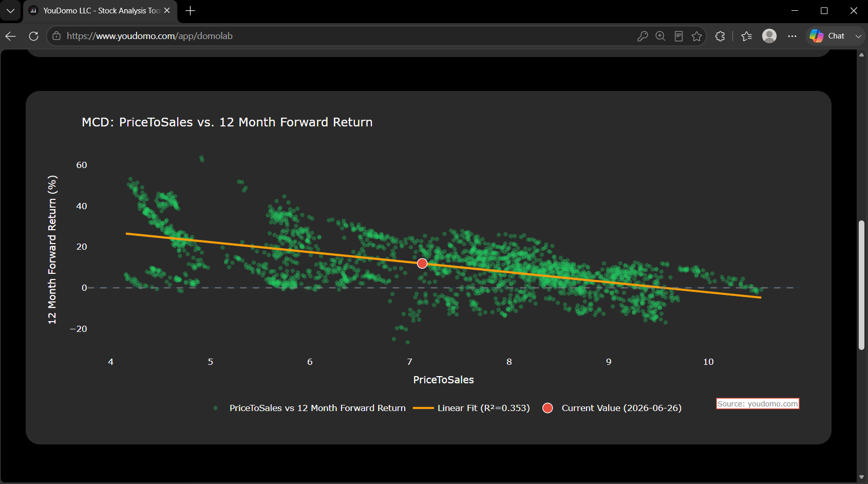View site information lock icon
Viewport: 868px width, 484px height.
click(x=56, y=36)
